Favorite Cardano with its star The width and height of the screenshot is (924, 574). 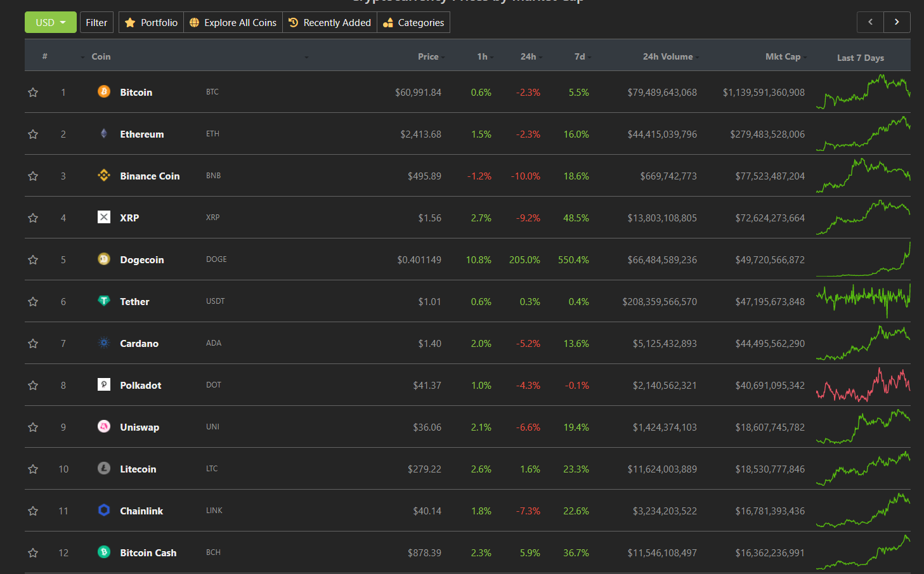click(x=33, y=344)
